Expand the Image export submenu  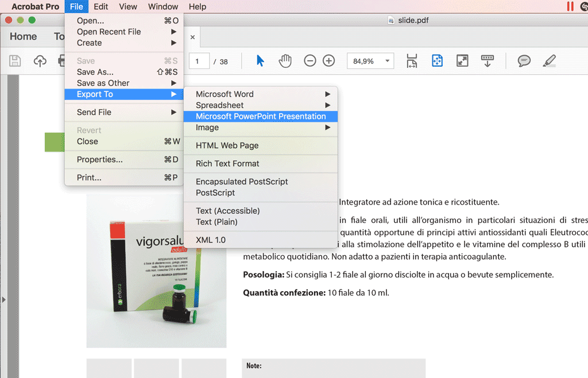(261, 128)
